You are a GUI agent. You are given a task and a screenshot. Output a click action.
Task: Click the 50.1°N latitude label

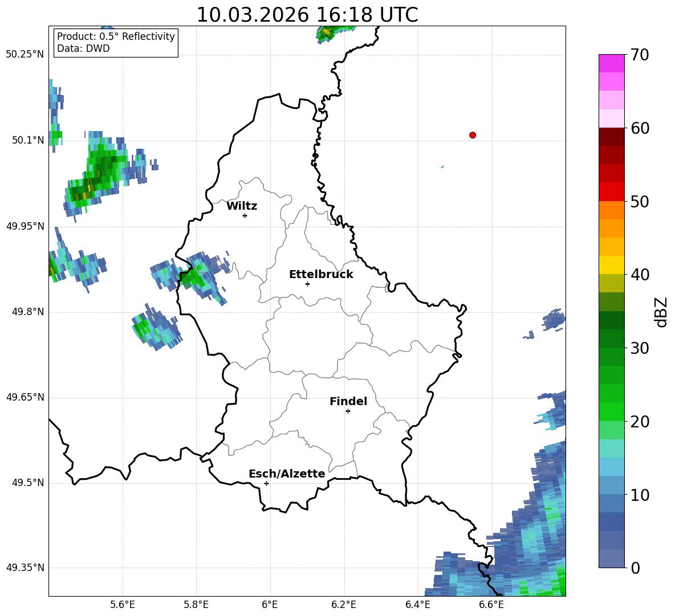(x=28, y=140)
